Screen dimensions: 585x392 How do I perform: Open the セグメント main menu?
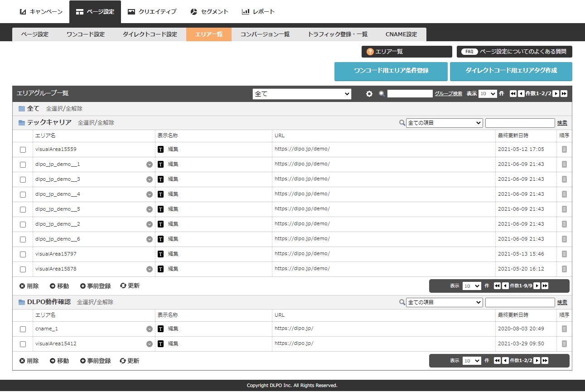pos(209,12)
